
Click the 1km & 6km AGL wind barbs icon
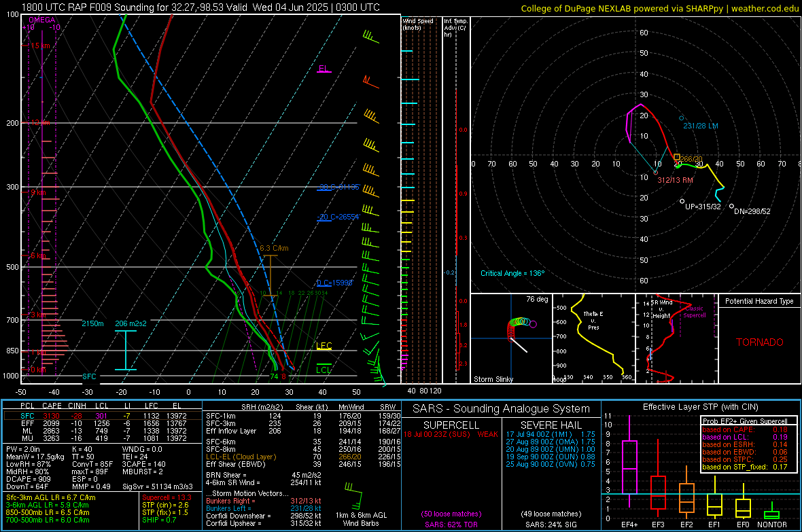pos(353,495)
